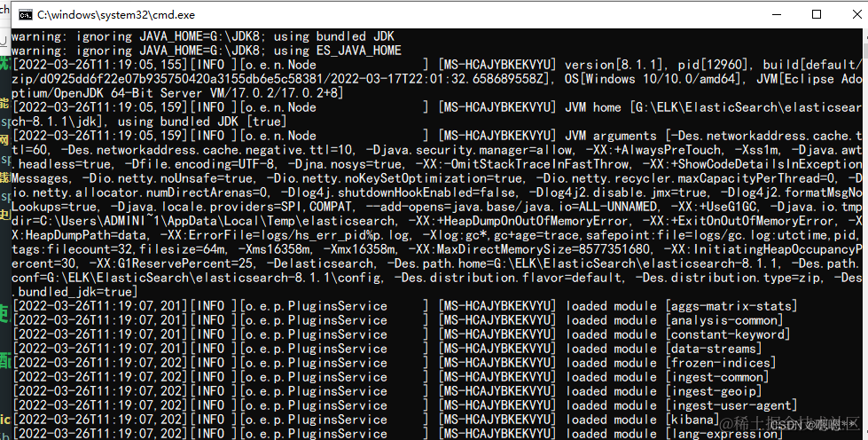Click the title text C:\windows\system32\cmd.exe
The height and width of the screenshot is (440, 868).
[x=116, y=15]
